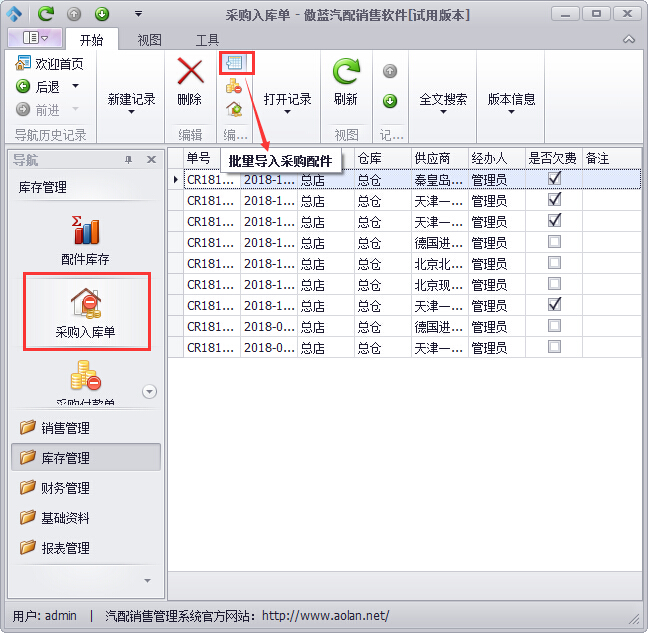Click the 欢迎首页 home icon
This screenshot has width=648, height=633.
point(23,64)
